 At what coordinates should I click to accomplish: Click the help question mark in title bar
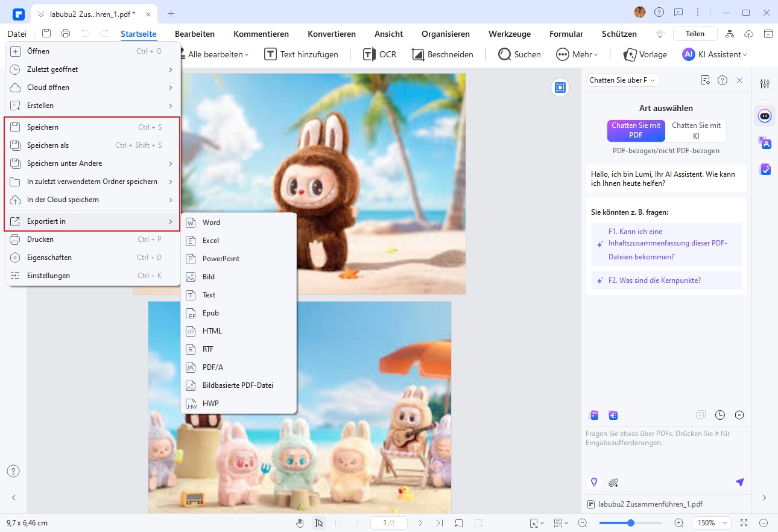[659, 12]
